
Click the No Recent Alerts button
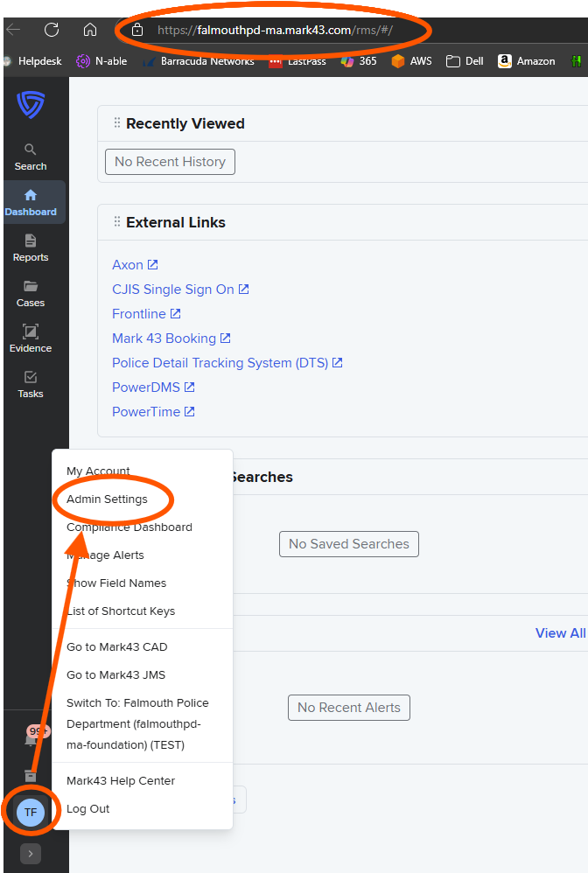tap(349, 708)
